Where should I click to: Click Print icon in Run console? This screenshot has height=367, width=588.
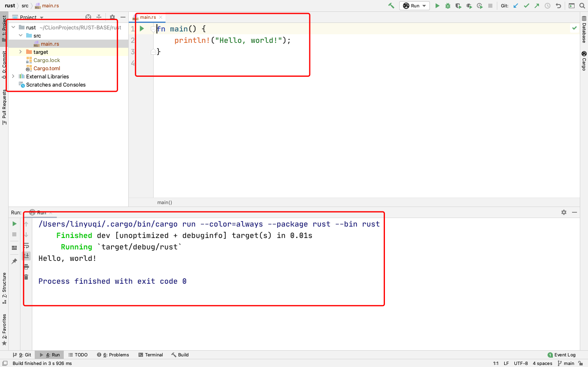coord(26,267)
